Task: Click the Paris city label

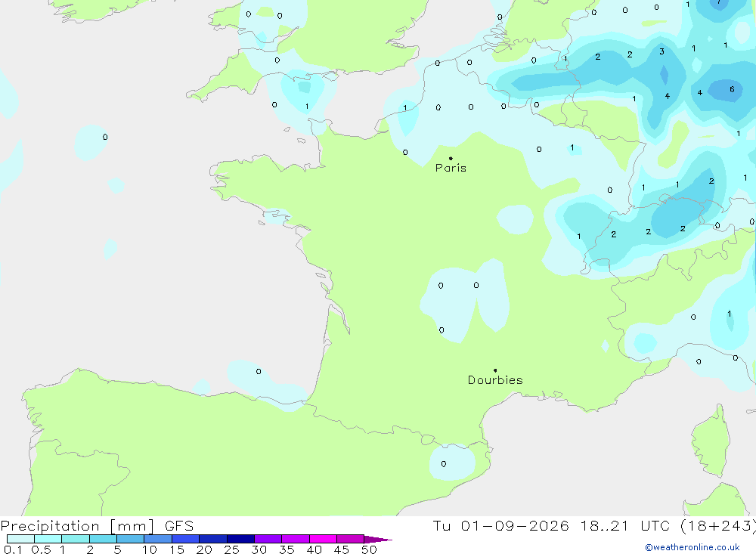Action: click(451, 168)
